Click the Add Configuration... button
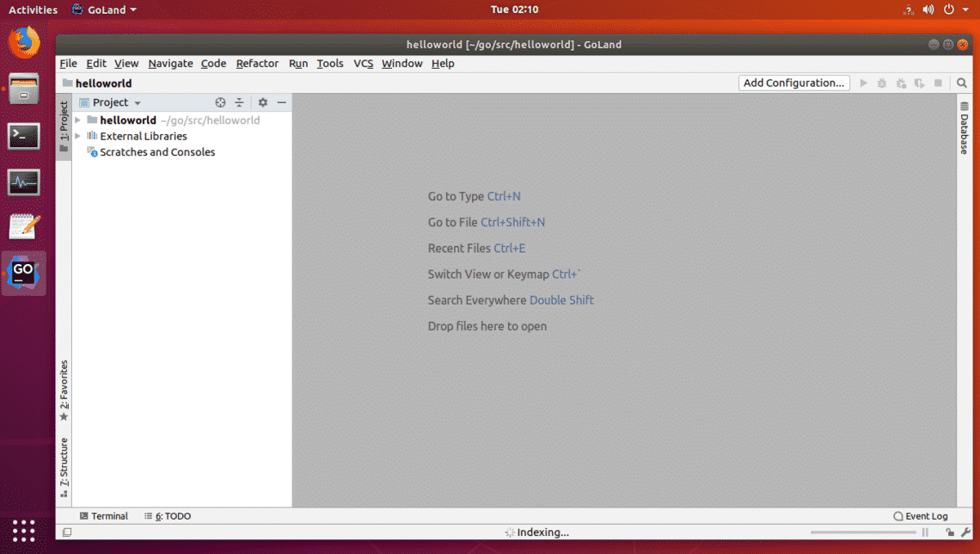 tap(793, 83)
